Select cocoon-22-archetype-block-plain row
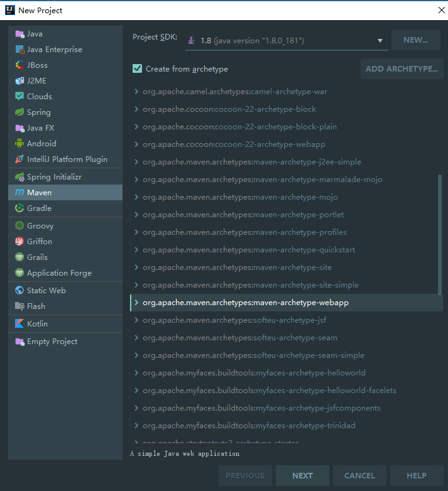448x491 pixels. pyautogui.click(x=287, y=126)
